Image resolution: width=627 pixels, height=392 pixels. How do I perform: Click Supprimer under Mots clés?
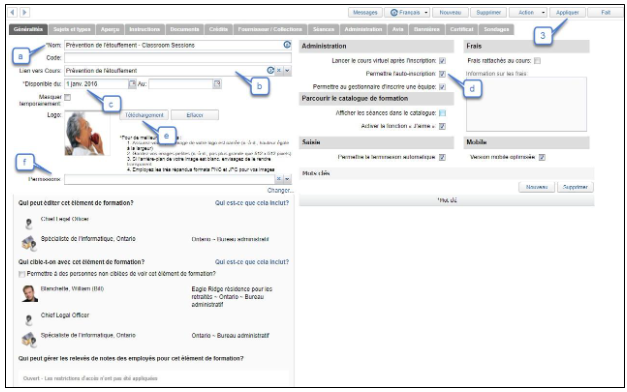pyautogui.click(x=575, y=187)
